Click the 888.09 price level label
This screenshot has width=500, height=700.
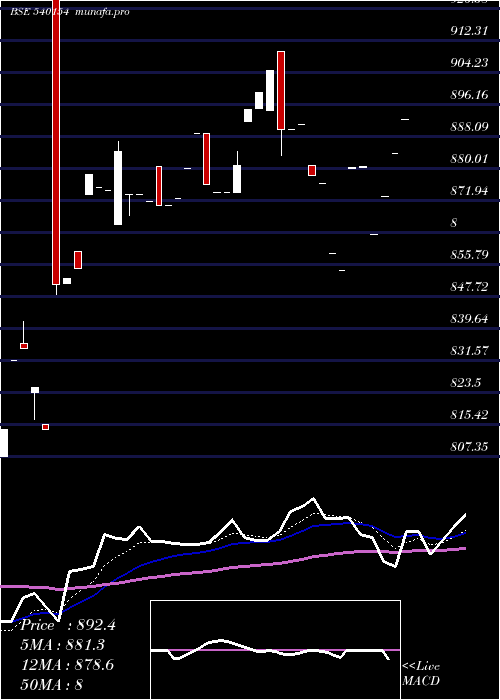(469, 127)
